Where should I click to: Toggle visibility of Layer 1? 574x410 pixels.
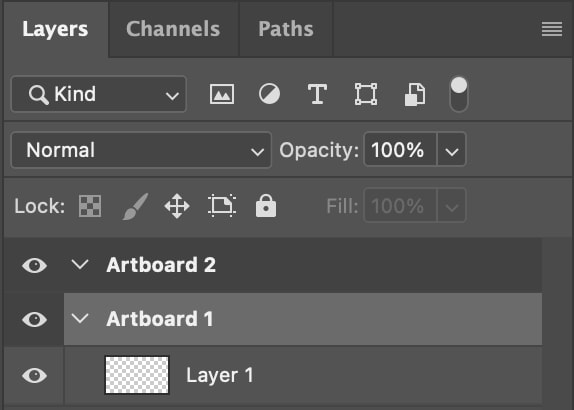(x=34, y=376)
